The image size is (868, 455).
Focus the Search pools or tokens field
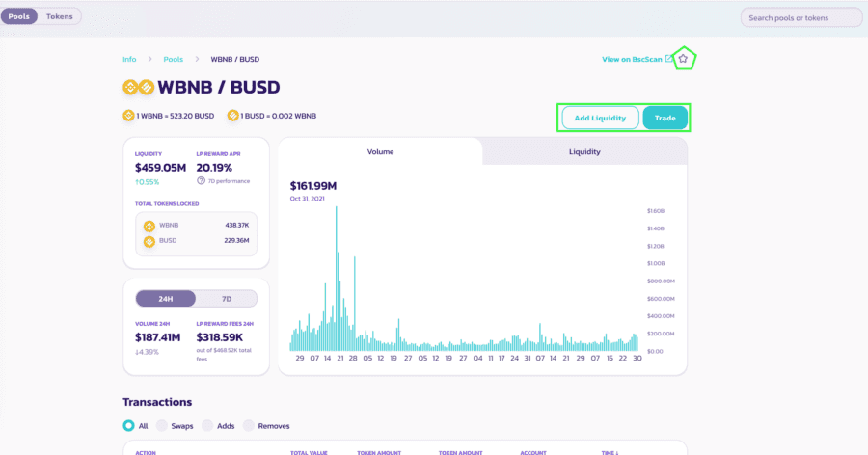point(801,17)
